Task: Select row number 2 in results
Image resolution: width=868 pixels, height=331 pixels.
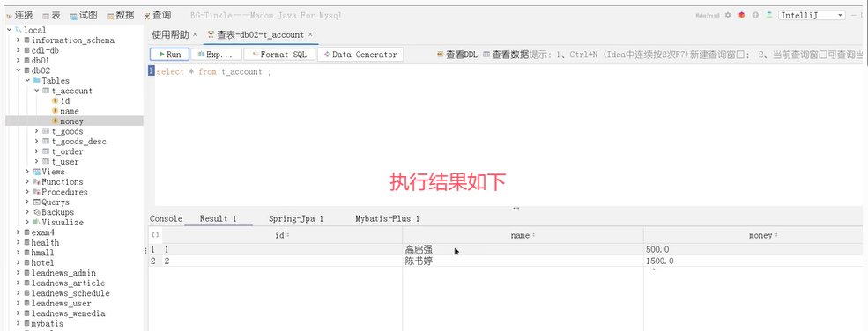Action: coord(153,261)
